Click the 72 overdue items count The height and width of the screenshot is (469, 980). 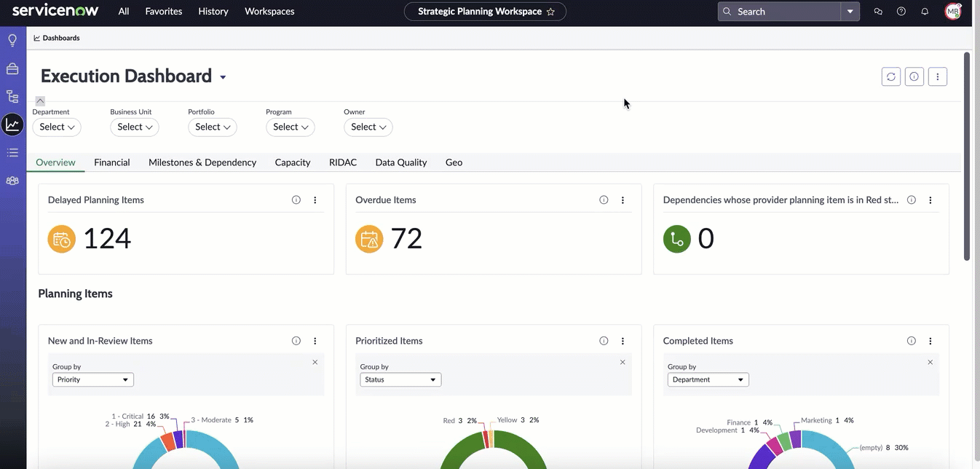tap(406, 239)
